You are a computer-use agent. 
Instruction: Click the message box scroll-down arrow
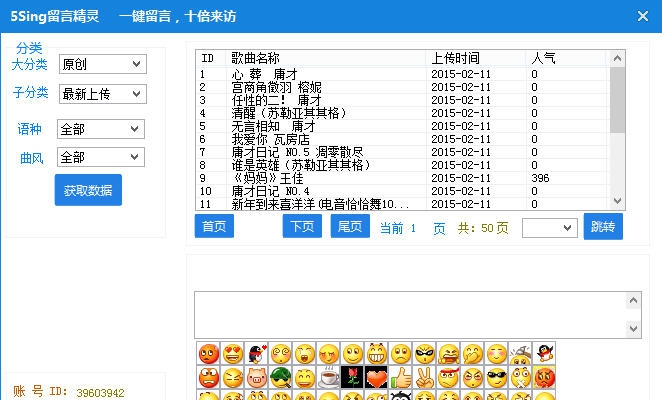633,328
